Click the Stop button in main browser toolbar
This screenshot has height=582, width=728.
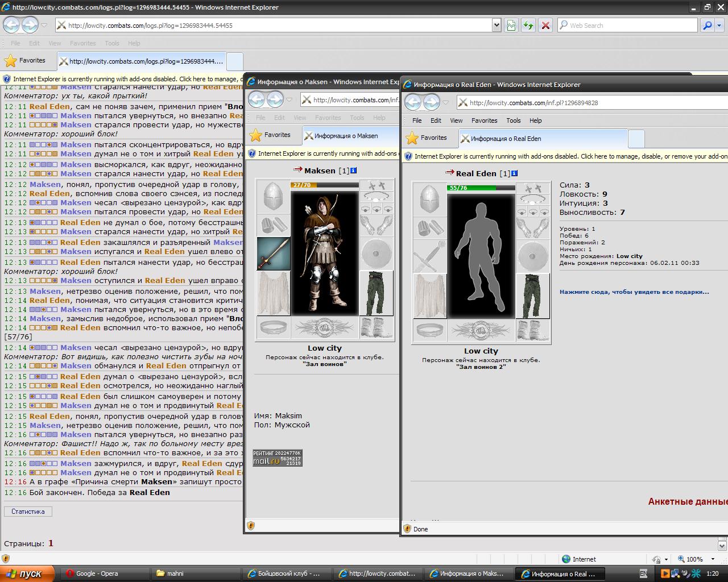[545, 25]
